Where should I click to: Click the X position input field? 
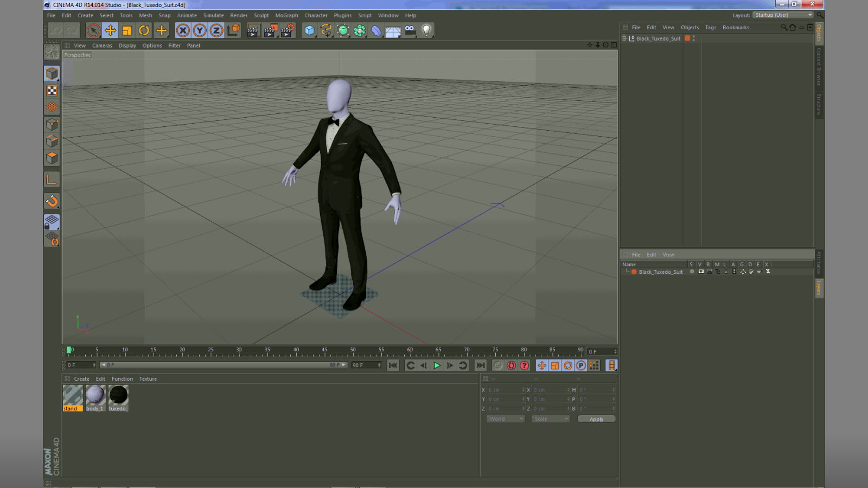[506, 390]
